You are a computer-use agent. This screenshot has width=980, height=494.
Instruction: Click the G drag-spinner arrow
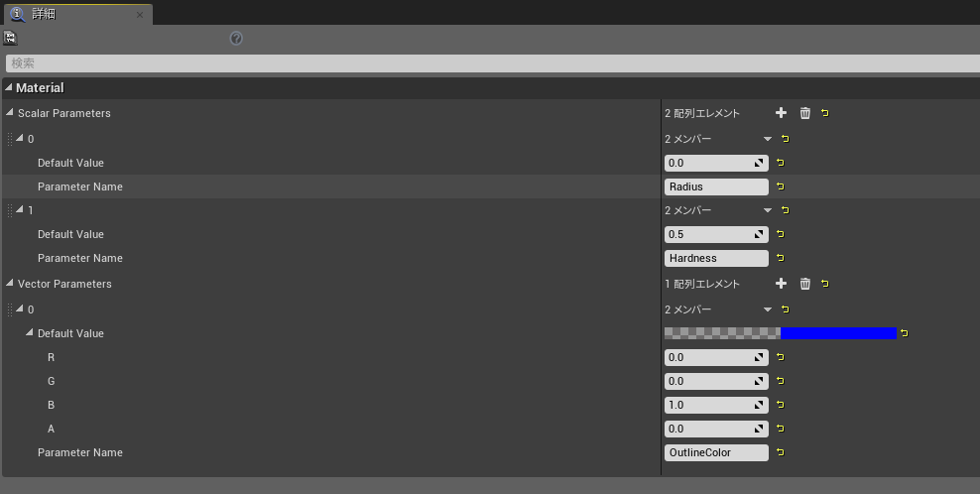click(x=759, y=381)
